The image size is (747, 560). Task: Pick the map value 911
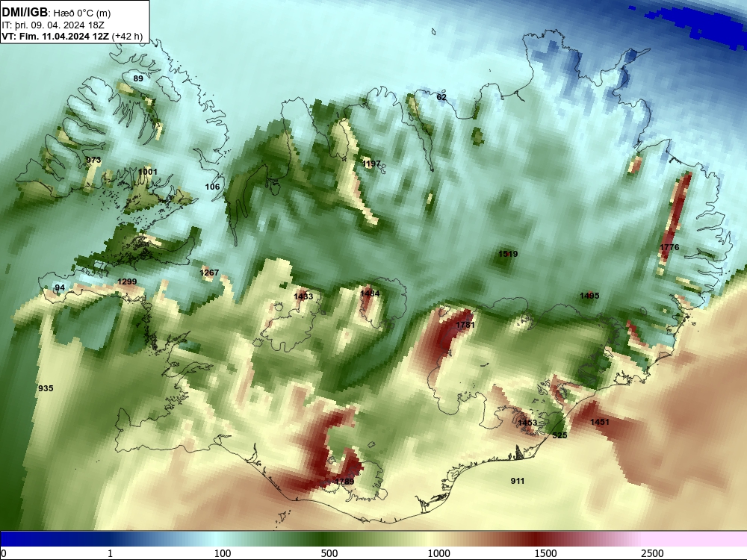[x=518, y=481]
